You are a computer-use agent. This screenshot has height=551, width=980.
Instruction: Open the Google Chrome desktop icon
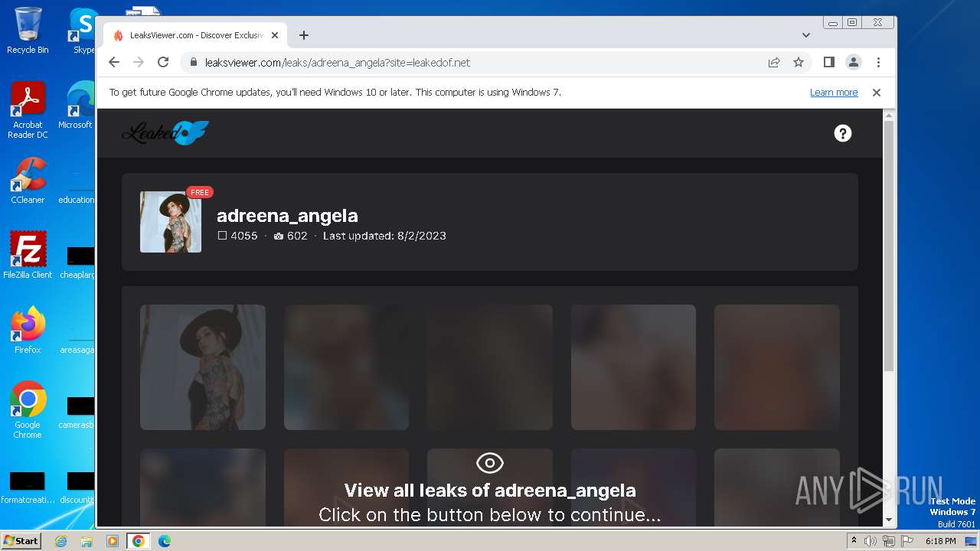pos(28,409)
